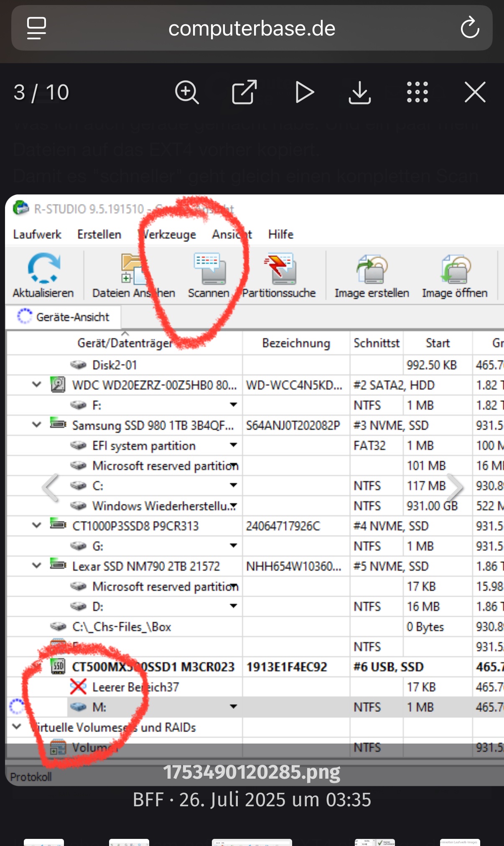Click the 0 Bytes start value
The width and height of the screenshot is (504, 846).
pos(425,626)
